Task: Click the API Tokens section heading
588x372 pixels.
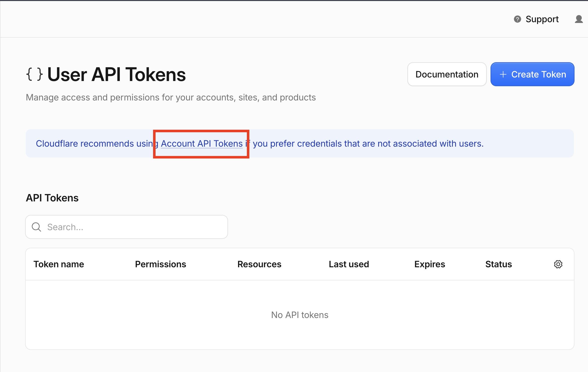Action: coord(52,198)
